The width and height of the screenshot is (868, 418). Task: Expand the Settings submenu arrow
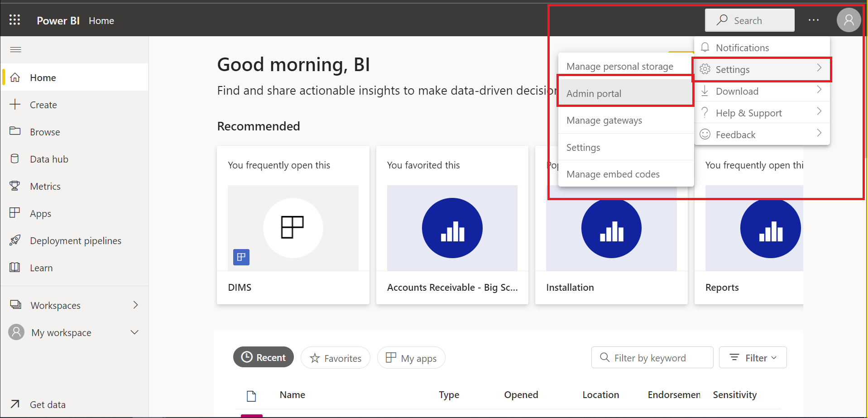pyautogui.click(x=819, y=68)
